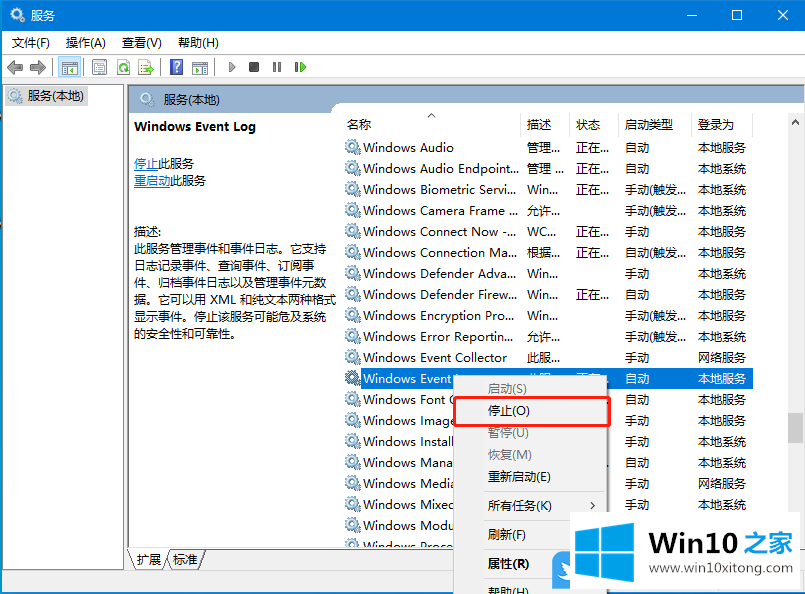
Task: Click the Back arrow toolbar icon
Action: [x=15, y=67]
